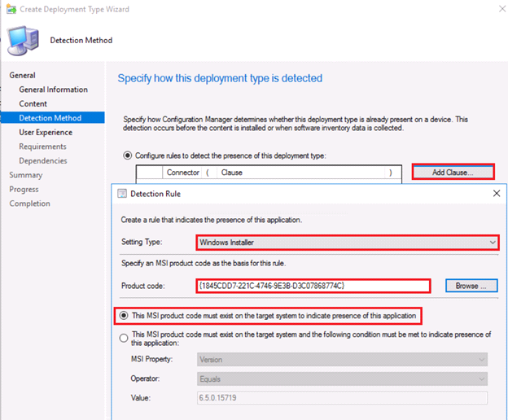Screen dimensions: 508x420
Task: Click the wizard computer icon in header
Action: [x=26, y=39]
